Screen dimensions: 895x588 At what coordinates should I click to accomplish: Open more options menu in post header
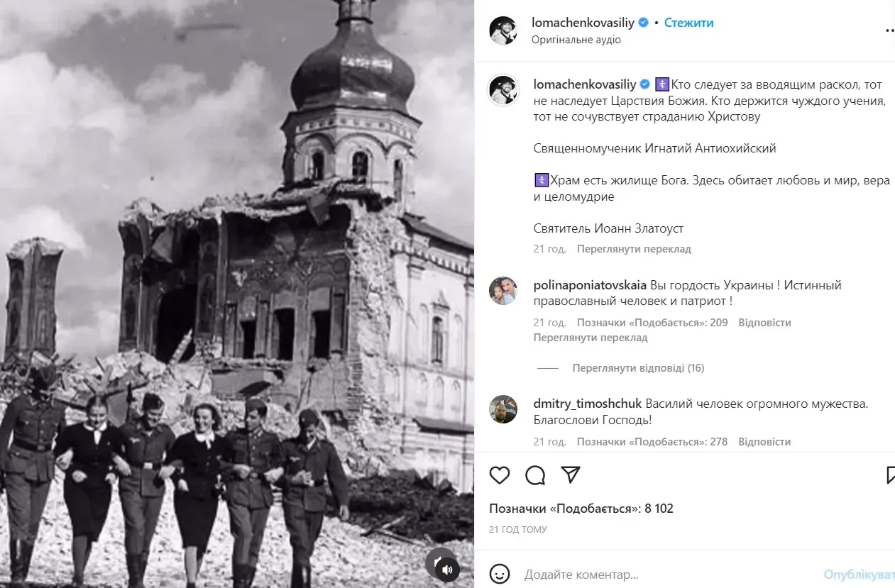[x=890, y=30]
